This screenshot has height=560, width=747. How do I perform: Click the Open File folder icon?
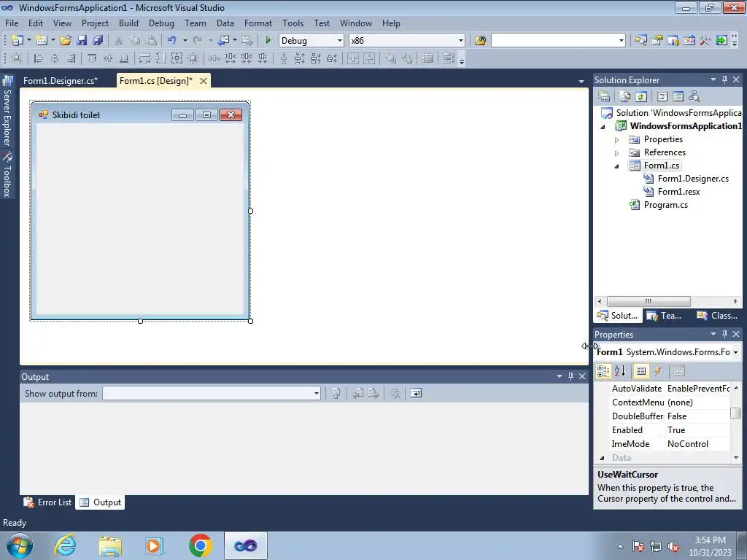point(66,41)
